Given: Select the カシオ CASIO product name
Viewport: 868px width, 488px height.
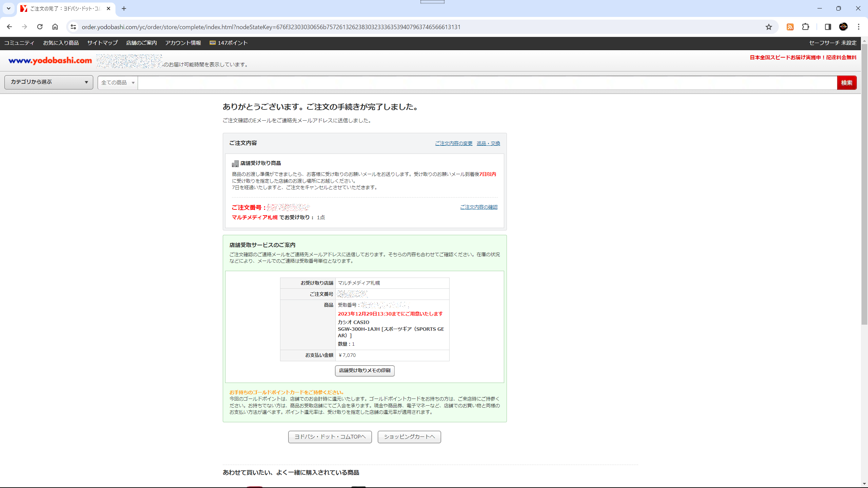Looking at the screenshot, I should 353,322.
